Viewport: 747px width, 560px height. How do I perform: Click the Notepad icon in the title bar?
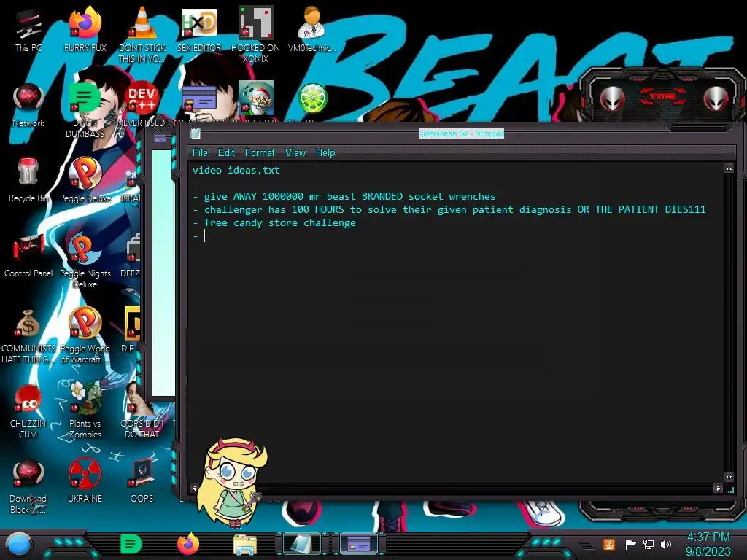[195, 134]
